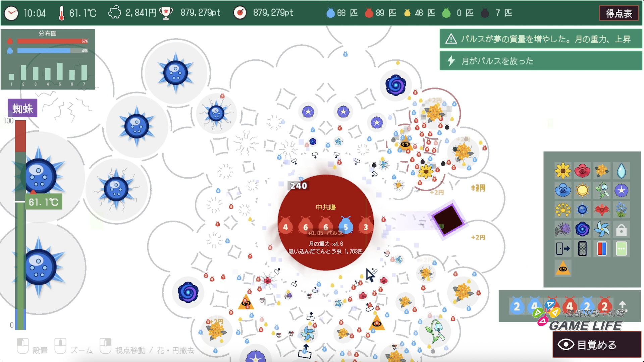Select the yellow sunflower in the flower palette
Viewport: 644px width, 362px height.
563,171
